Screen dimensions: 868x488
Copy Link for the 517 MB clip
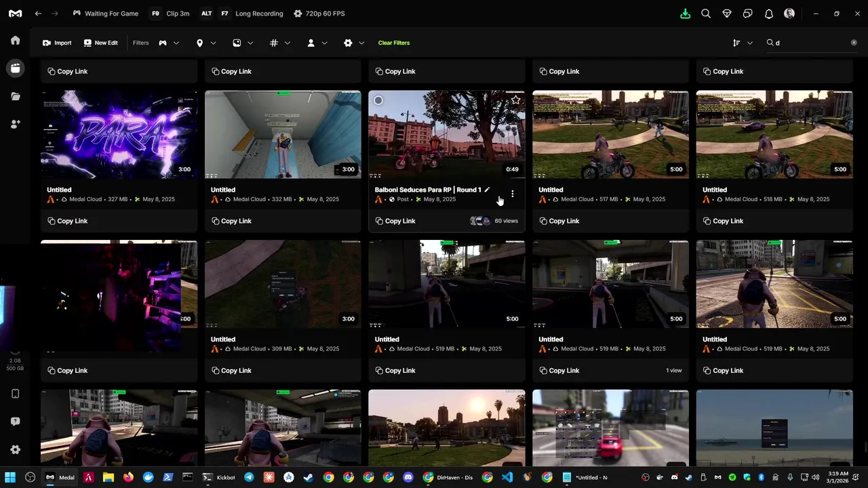pos(559,221)
